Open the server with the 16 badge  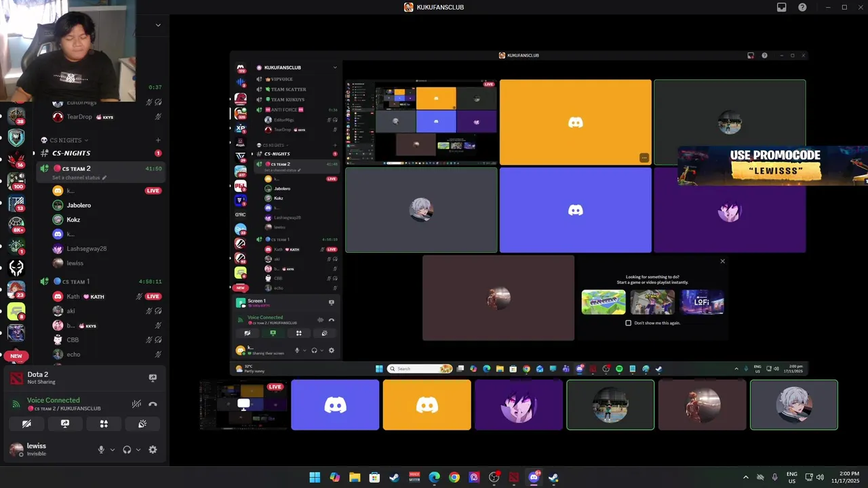click(x=16, y=159)
